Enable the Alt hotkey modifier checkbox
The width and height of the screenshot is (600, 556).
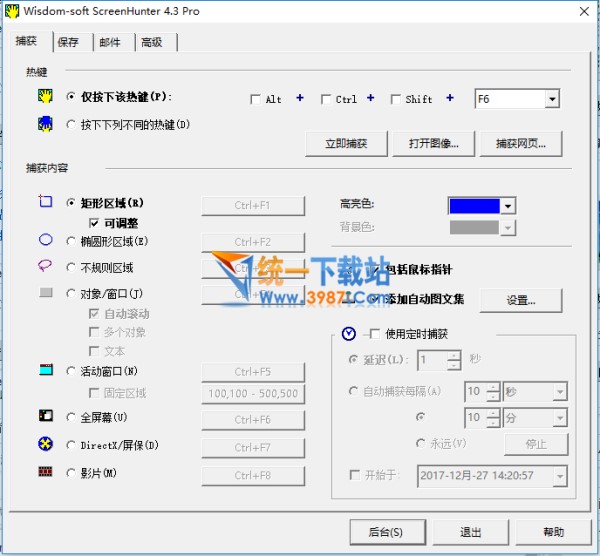256,99
